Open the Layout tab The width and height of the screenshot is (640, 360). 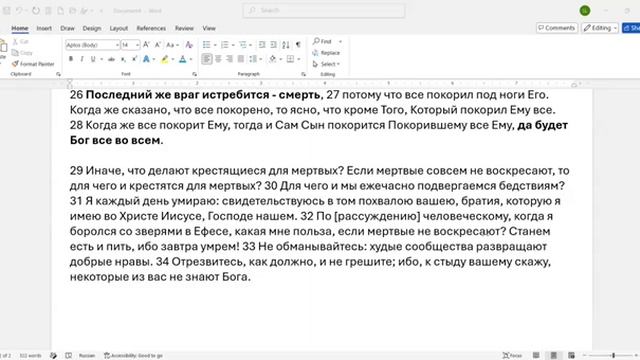pyautogui.click(x=119, y=28)
